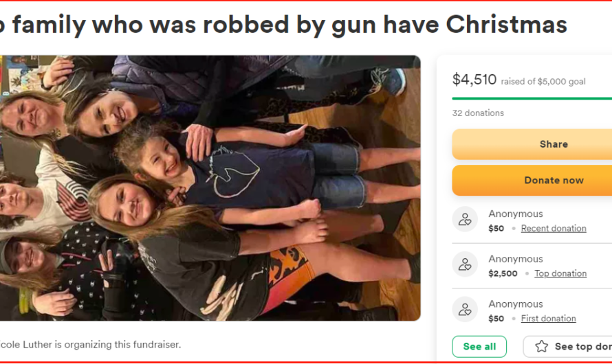Click the $4,510 raised amount
Viewport: 612px width, 364px height.
[474, 80]
